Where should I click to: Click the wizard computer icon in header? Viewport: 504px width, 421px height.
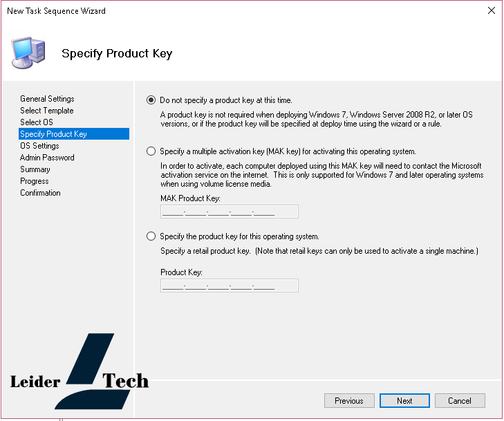(28, 53)
